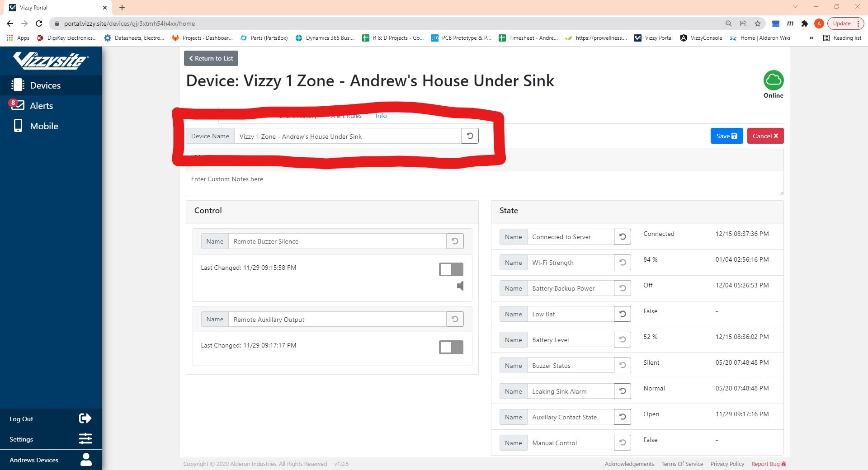Open the Dynamics 365 bookmark

point(325,38)
